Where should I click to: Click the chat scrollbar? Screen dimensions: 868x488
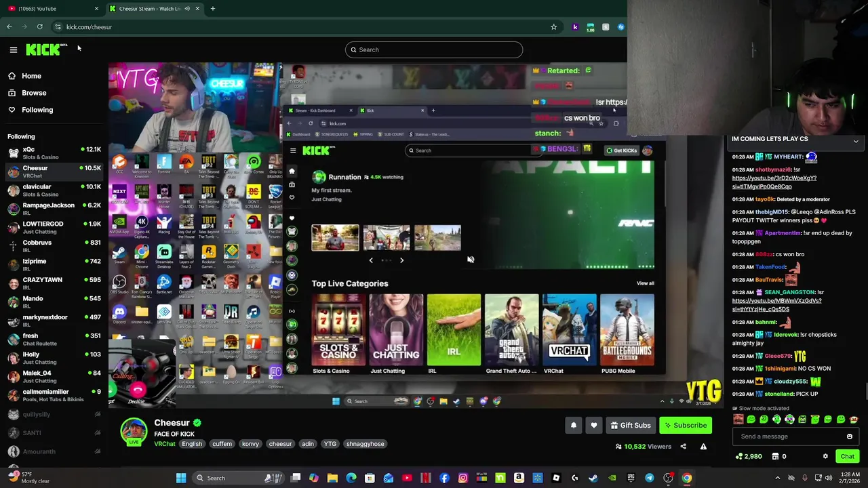pyautogui.click(x=865, y=392)
